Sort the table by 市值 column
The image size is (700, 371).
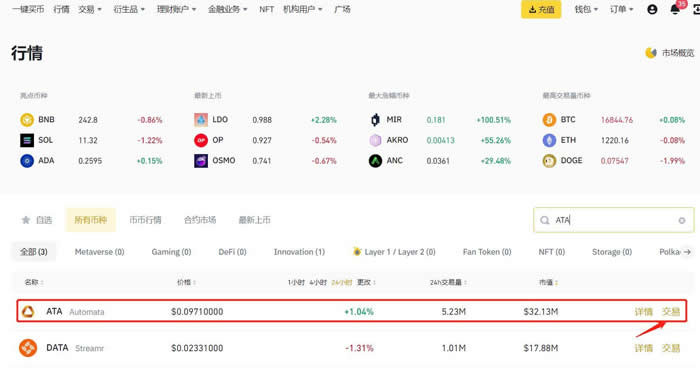point(549,282)
